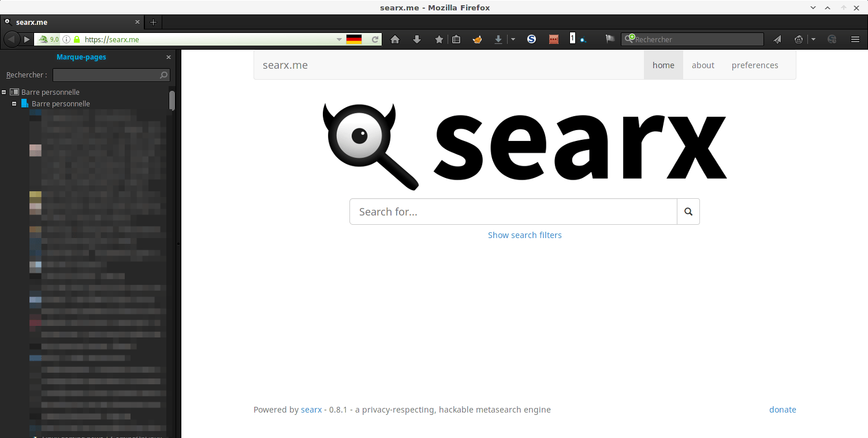Open the URL history dropdown arrow

[339, 39]
